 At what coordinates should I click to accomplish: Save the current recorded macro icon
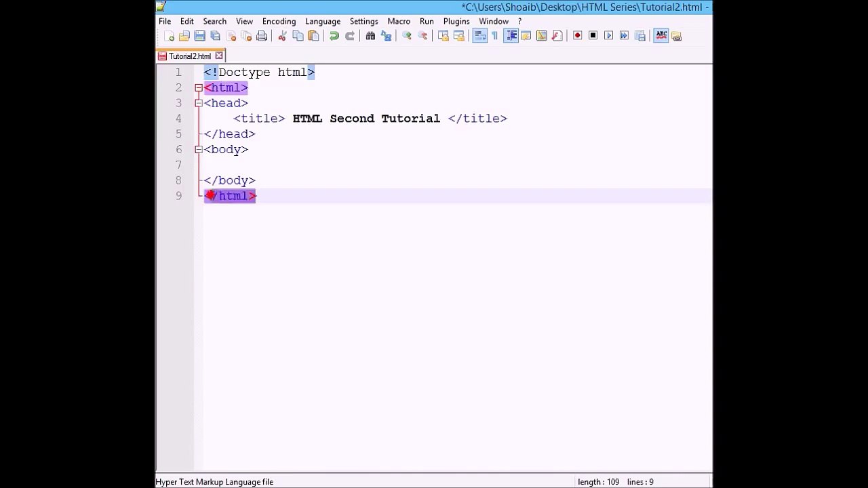(640, 36)
